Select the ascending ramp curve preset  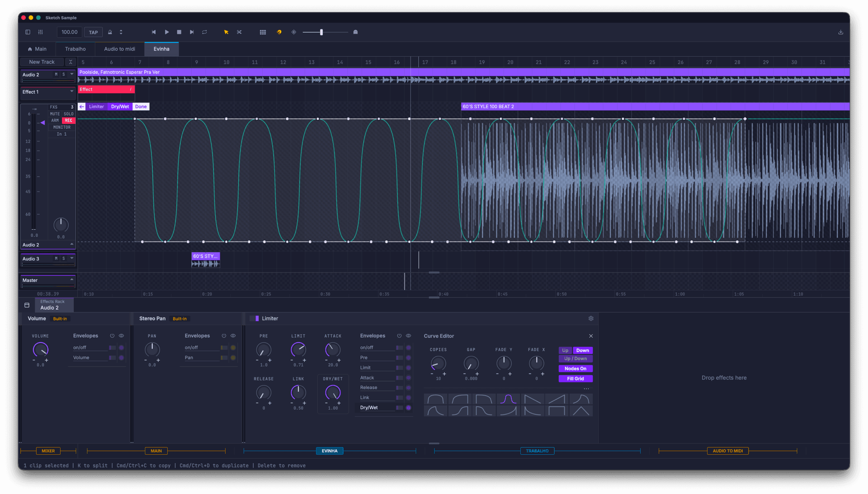(557, 399)
